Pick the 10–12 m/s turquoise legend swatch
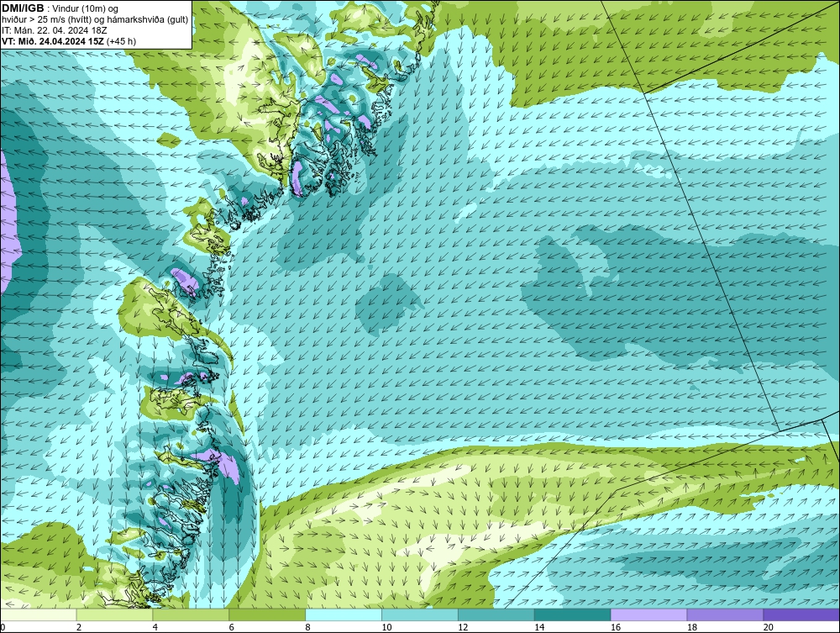This screenshot has width=840, height=633. point(420,615)
